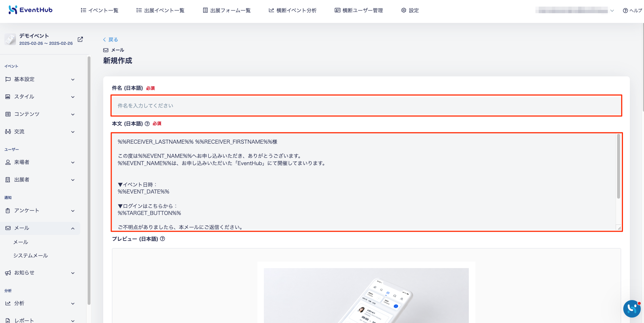Open the chat support widget icon

pos(632,309)
